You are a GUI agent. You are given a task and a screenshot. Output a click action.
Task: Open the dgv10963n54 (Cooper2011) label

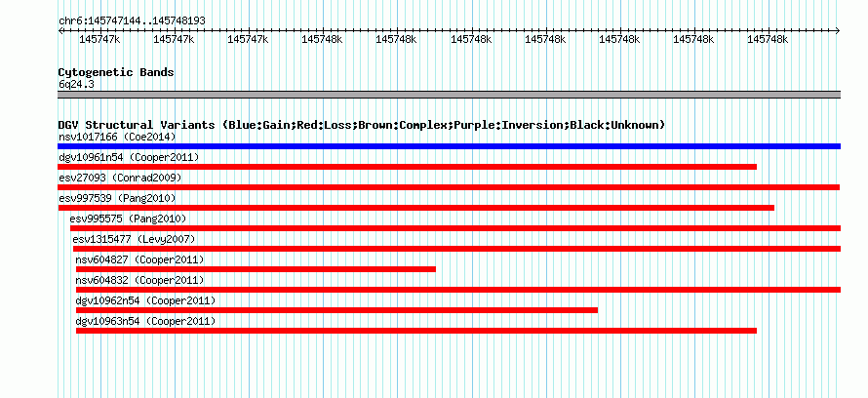pos(145,321)
